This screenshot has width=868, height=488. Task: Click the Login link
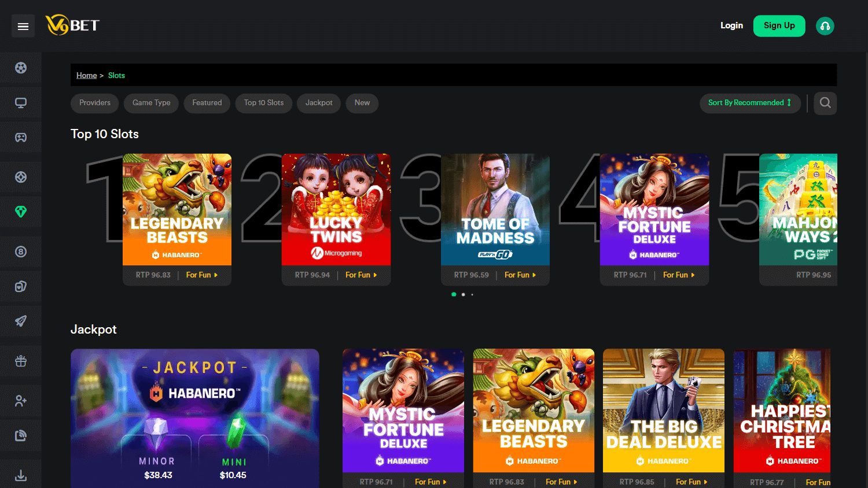pos(731,25)
